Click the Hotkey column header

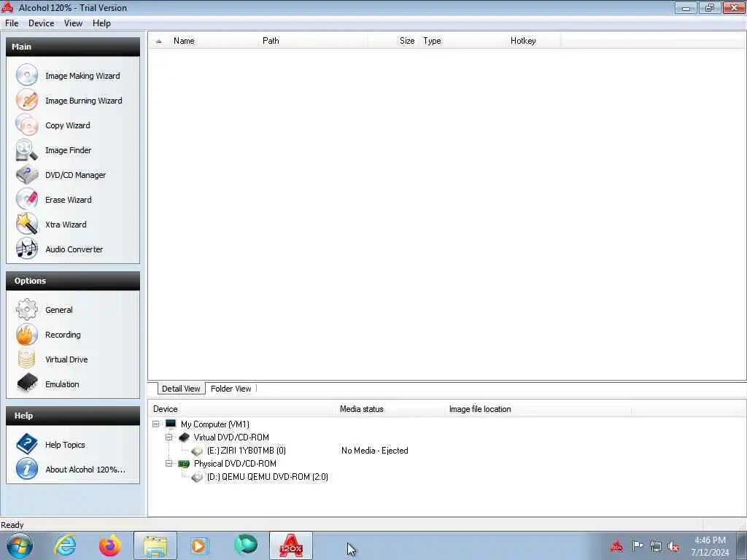[x=533, y=41]
